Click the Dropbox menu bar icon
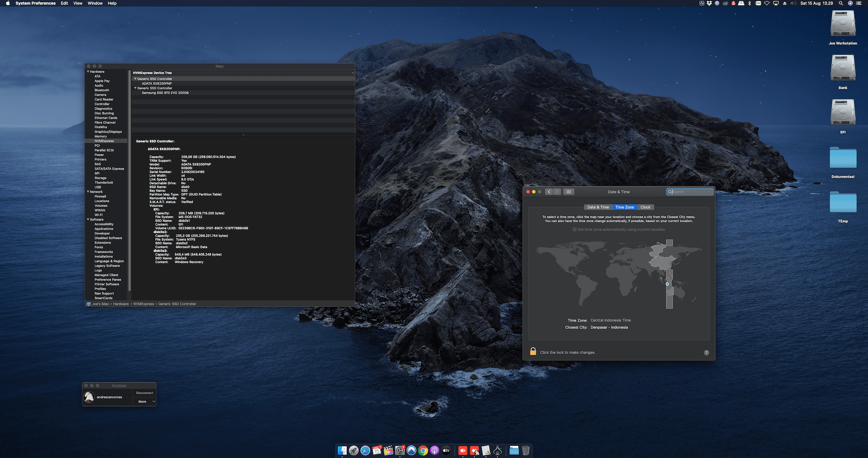 (709, 3)
